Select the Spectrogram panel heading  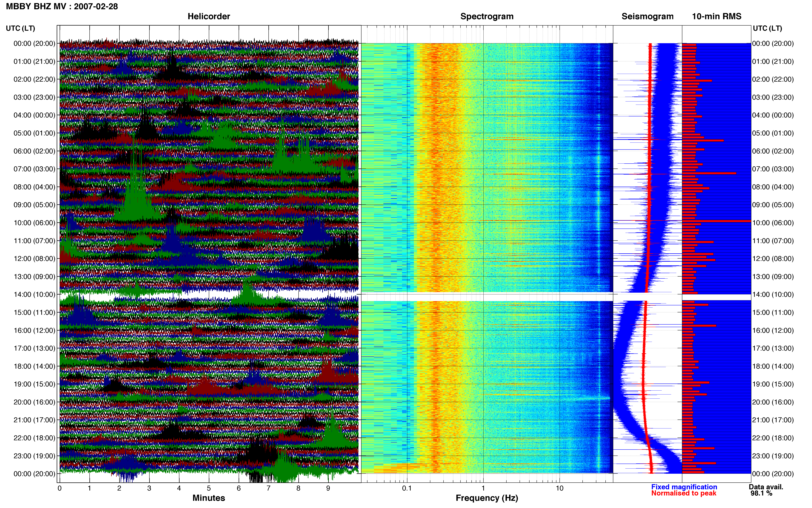[x=487, y=16]
